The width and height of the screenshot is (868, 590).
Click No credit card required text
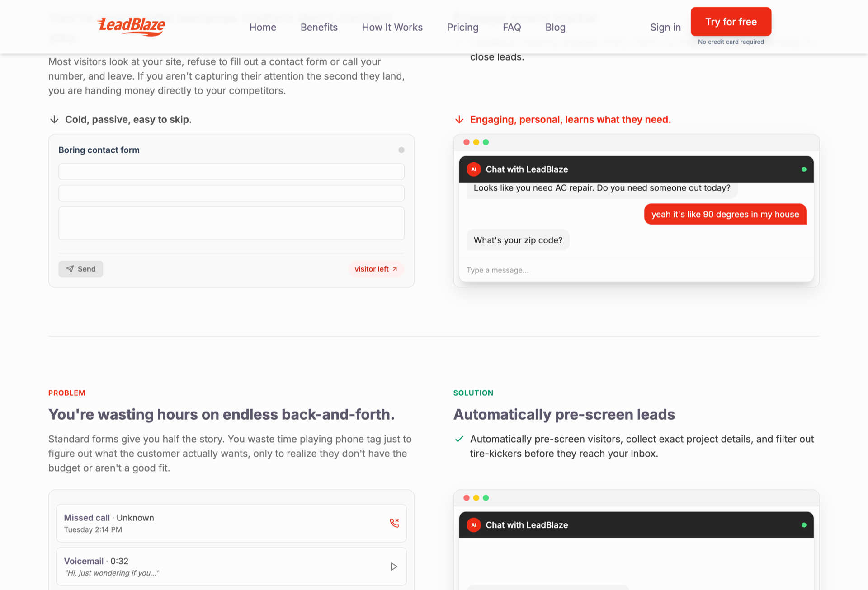pos(731,42)
